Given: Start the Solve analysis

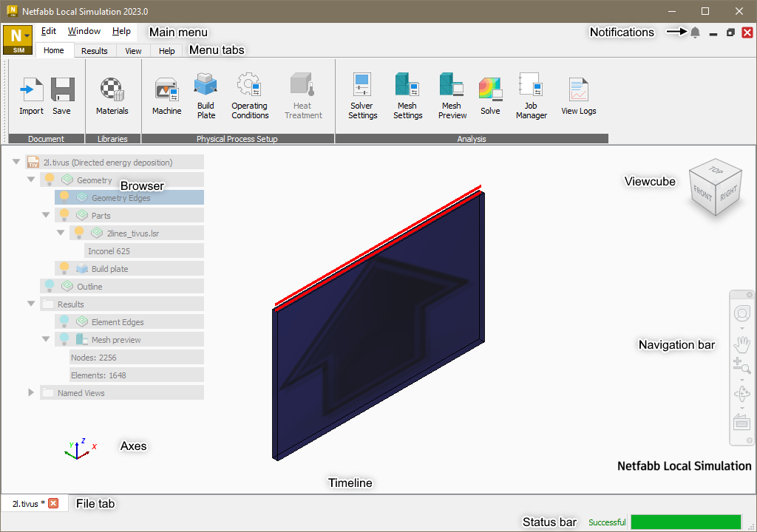Looking at the screenshot, I should tap(490, 90).
